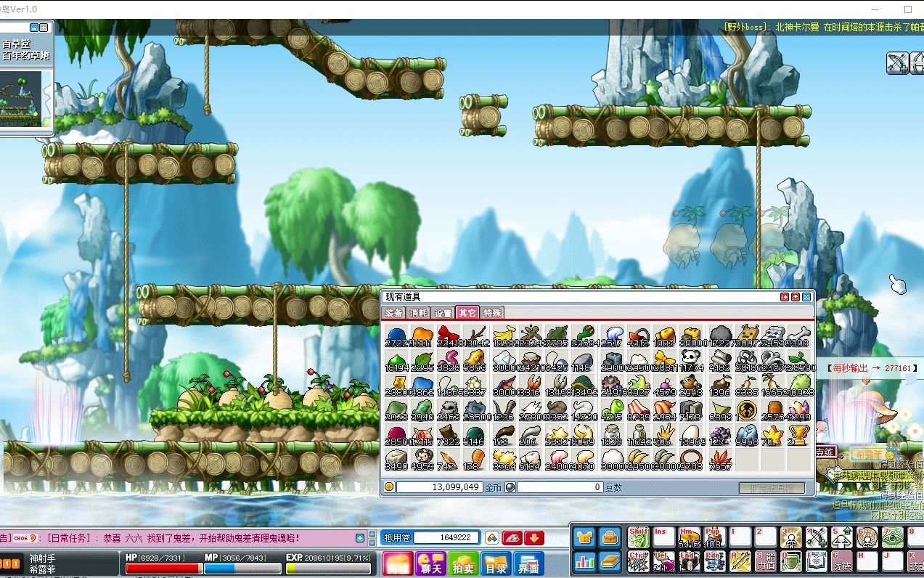Screen dimensions: 924x578
Task: Switch to the 装备 inventory tab
Action: [x=394, y=313]
